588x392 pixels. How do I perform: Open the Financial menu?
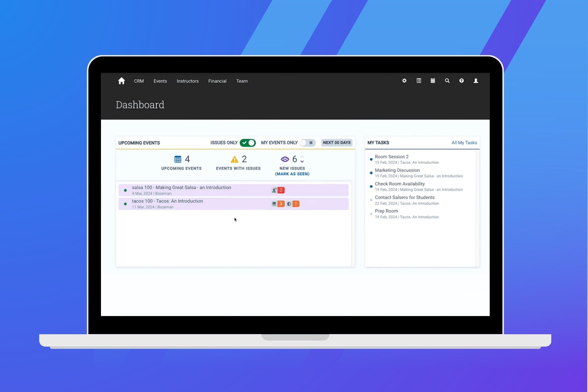(x=217, y=81)
